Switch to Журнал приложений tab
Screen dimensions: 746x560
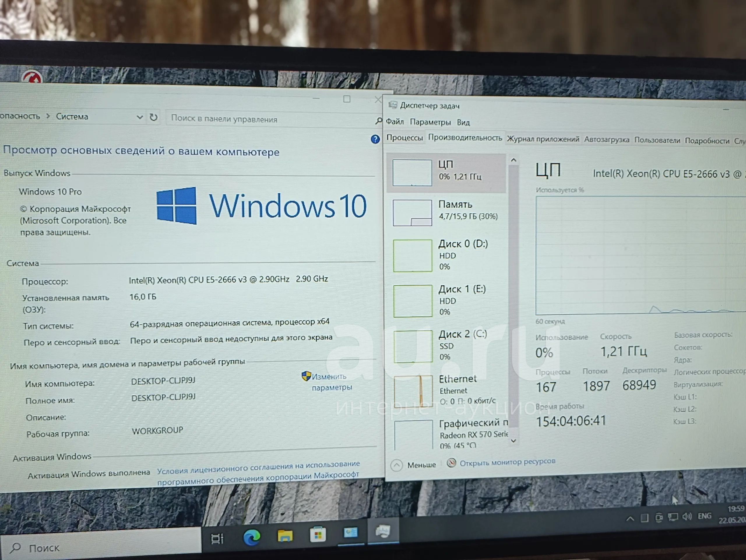pyautogui.click(x=543, y=139)
